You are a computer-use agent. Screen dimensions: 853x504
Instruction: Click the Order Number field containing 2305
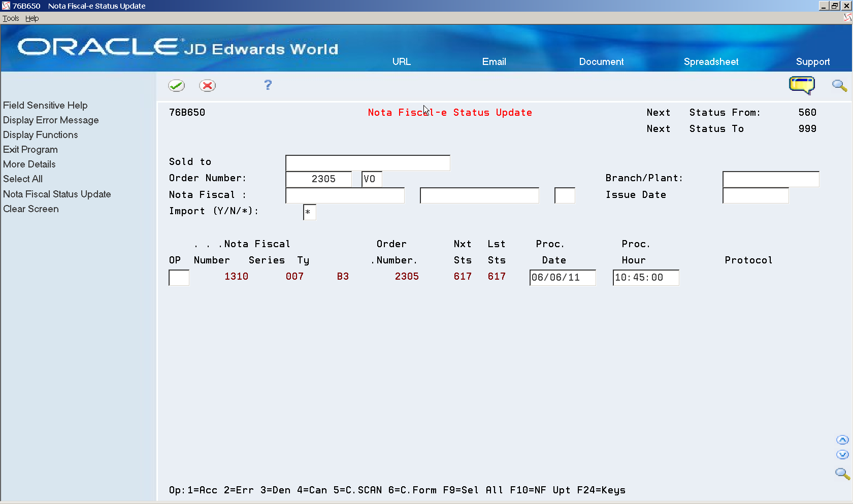pyautogui.click(x=319, y=179)
